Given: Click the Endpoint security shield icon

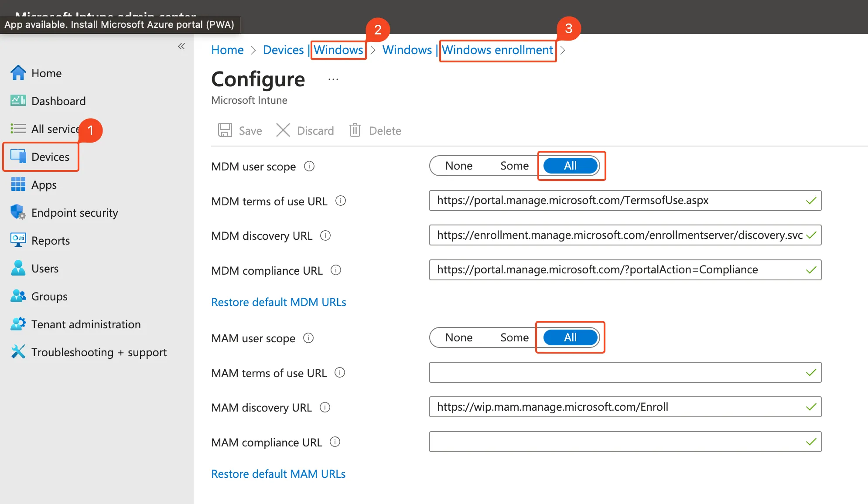Looking at the screenshot, I should pyautogui.click(x=18, y=212).
